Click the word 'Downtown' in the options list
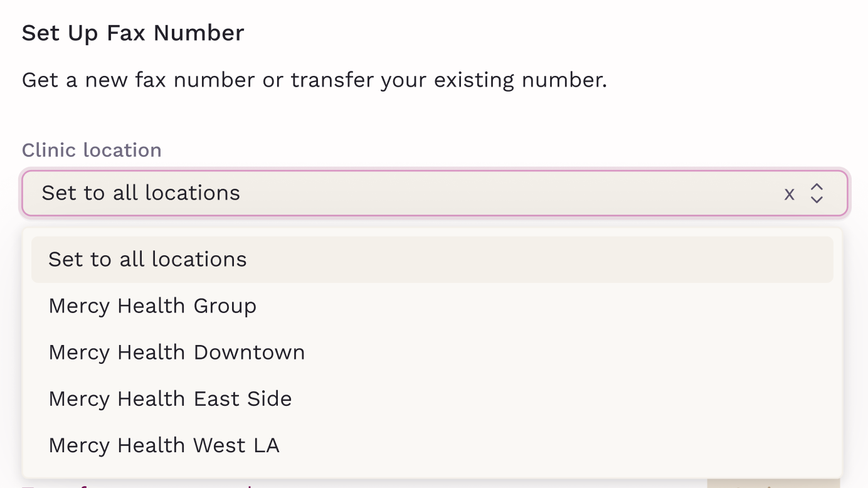Viewport: 868px width, 488px height. click(x=249, y=353)
